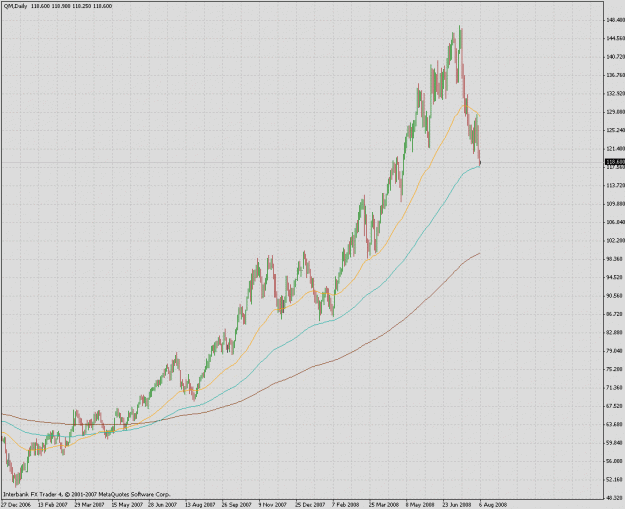The image size is (625, 509).
Task: Click the 106.040 price axis label
Action: tap(616, 222)
